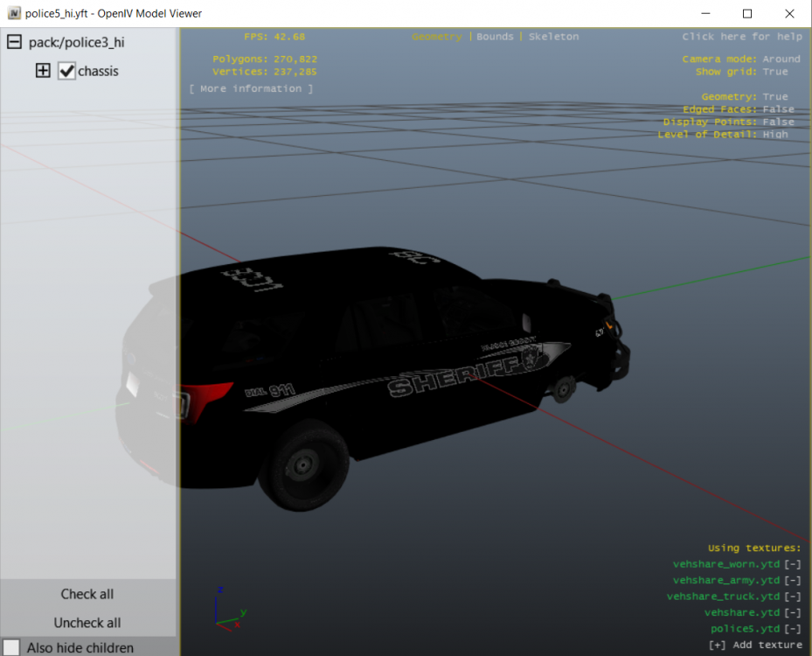812x656 pixels.
Task: Switch to the Skeleton view tab
Action: click(553, 37)
